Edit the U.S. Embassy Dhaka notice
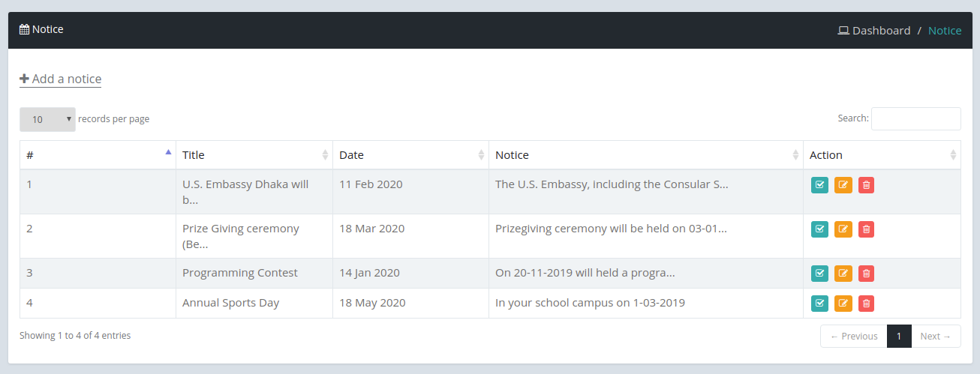This screenshot has height=374, width=980. coord(843,185)
